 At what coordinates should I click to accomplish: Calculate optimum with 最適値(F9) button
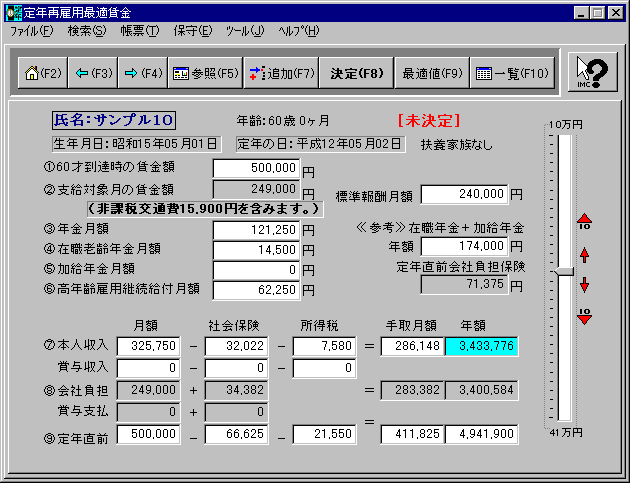pos(432,73)
